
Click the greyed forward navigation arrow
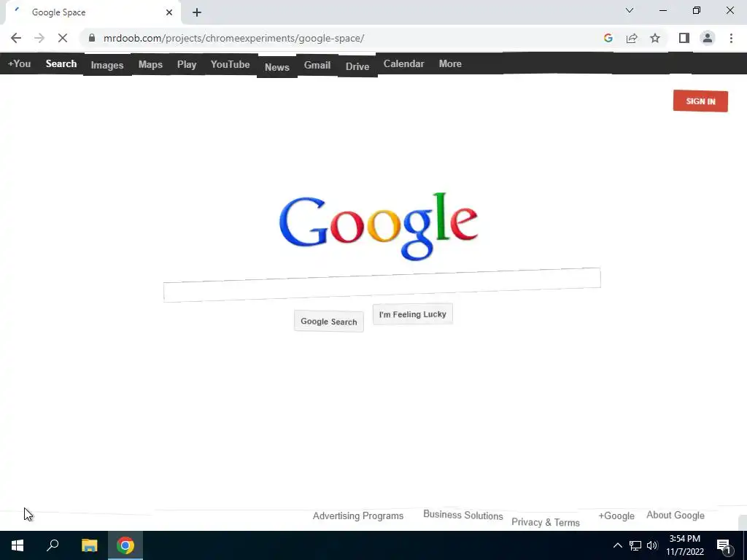point(39,38)
